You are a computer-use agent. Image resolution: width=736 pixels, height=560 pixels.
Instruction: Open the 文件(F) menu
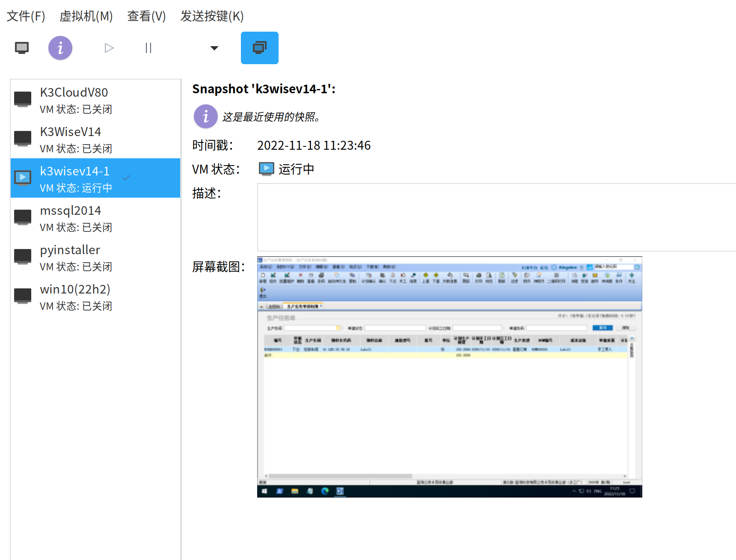click(26, 16)
